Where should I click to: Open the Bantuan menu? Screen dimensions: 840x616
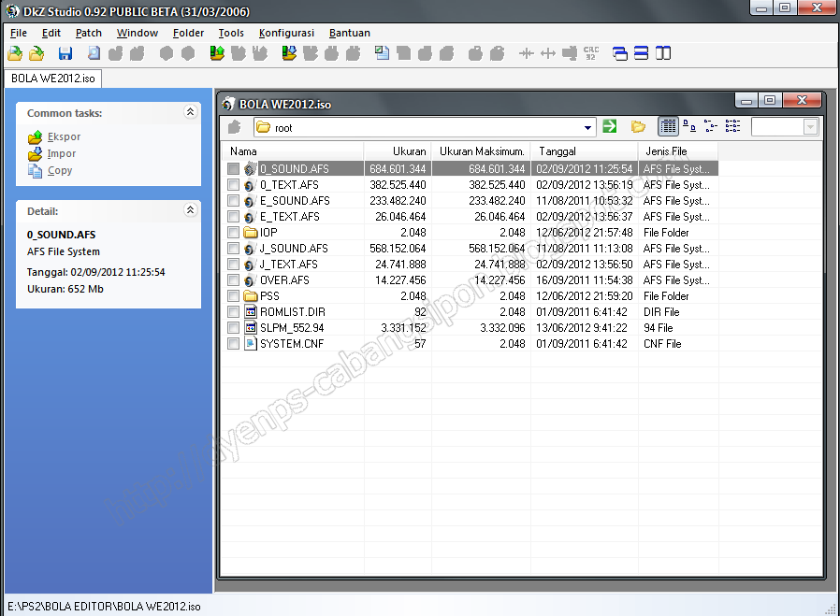(349, 33)
